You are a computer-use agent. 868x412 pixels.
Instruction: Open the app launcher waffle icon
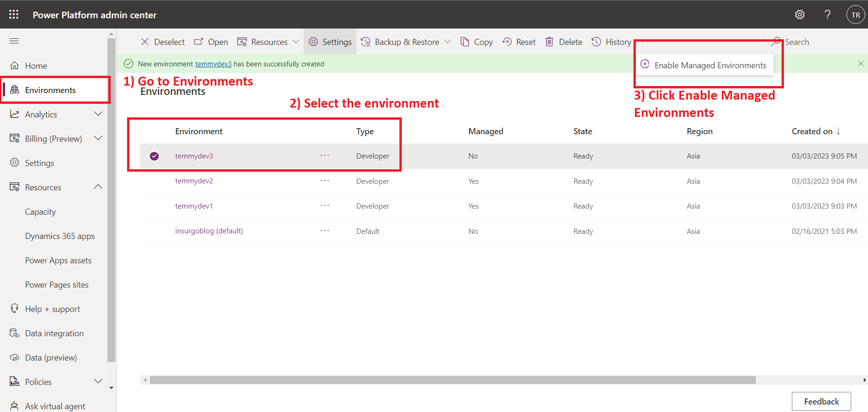point(14,14)
